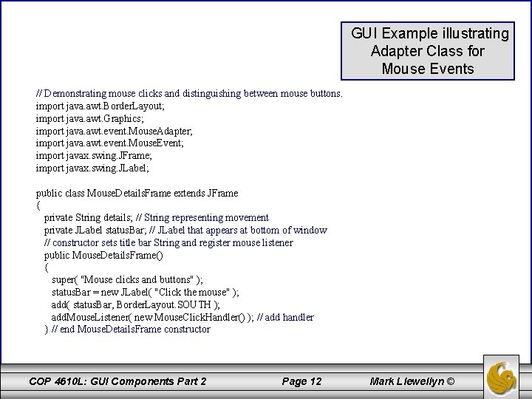Click the line "import javax.swing.JLabel;"
Image resolution: width=532 pixels, height=399 pixels.
point(92,168)
